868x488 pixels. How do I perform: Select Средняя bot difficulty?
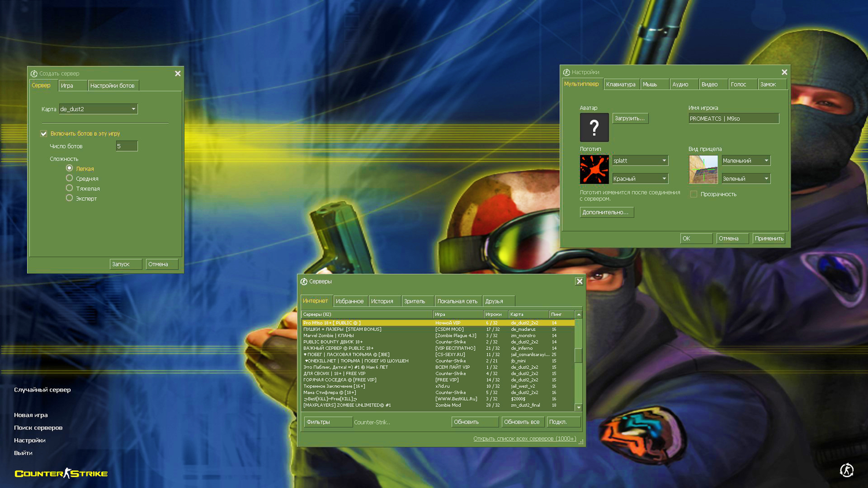(69, 178)
